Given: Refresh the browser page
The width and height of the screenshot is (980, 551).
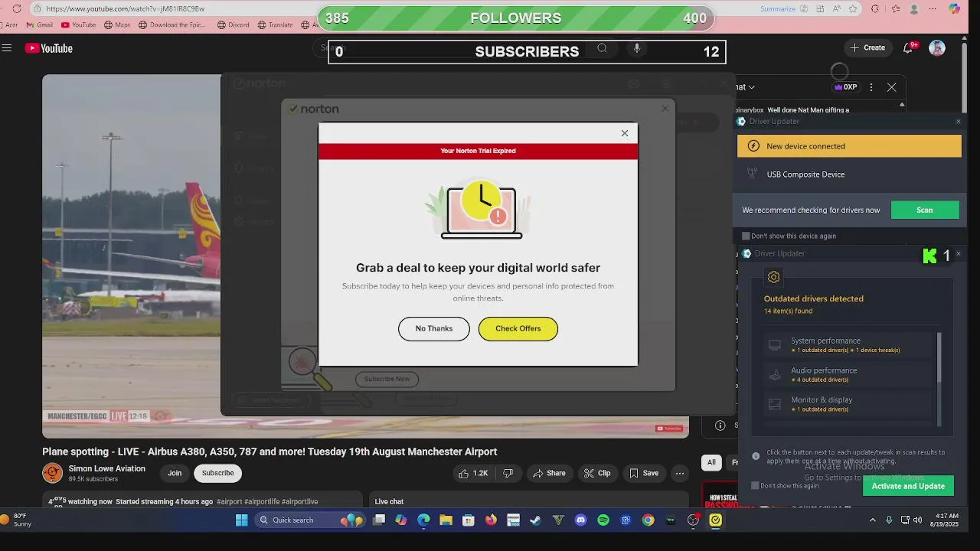Looking at the screenshot, I should coord(17,8).
